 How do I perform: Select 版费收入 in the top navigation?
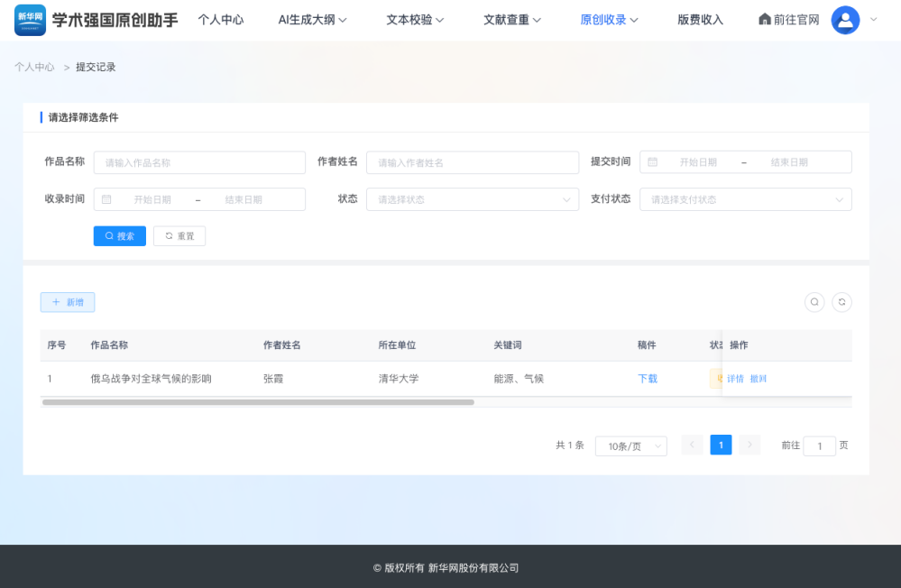click(x=700, y=20)
